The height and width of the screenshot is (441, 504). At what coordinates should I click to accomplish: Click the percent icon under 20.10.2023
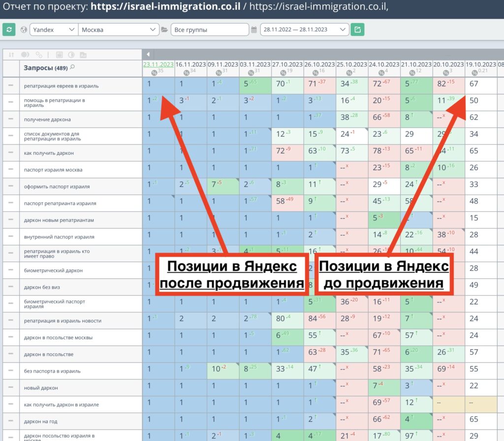(x=446, y=73)
